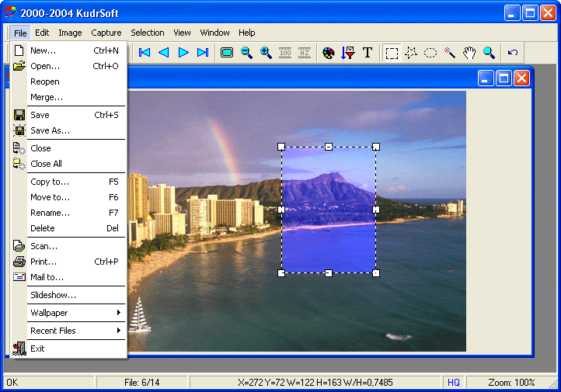Click the top-middle selection resize handle
Image resolution: width=561 pixels, height=392 pixels.
tap(329, 147)
